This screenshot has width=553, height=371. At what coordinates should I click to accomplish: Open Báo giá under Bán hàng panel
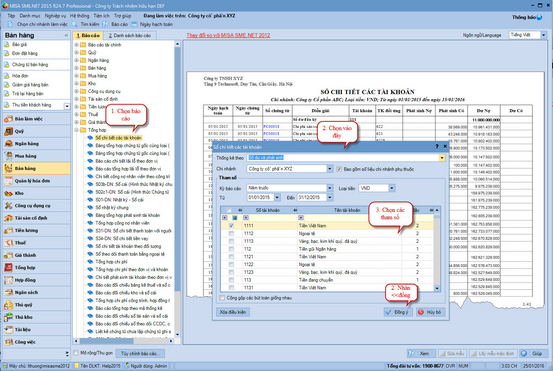(x=20, y=44)
